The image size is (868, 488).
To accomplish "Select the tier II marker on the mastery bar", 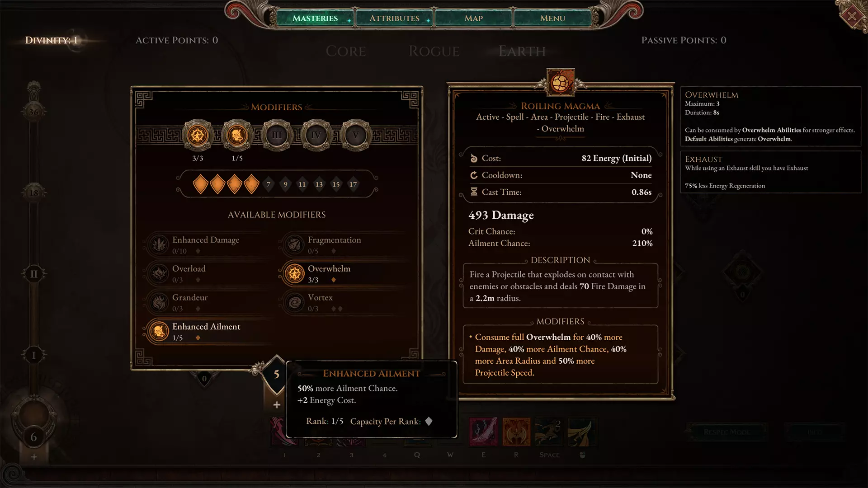I will point(34,274).
